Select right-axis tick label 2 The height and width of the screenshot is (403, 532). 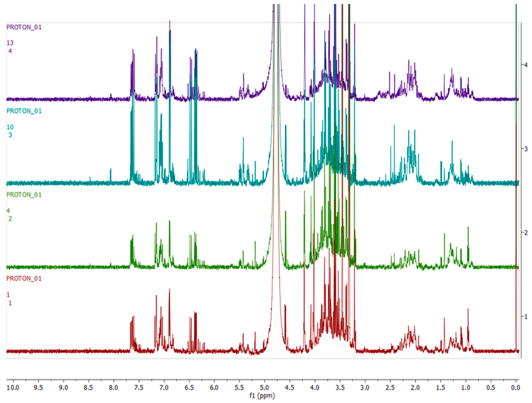pos(526,233)
